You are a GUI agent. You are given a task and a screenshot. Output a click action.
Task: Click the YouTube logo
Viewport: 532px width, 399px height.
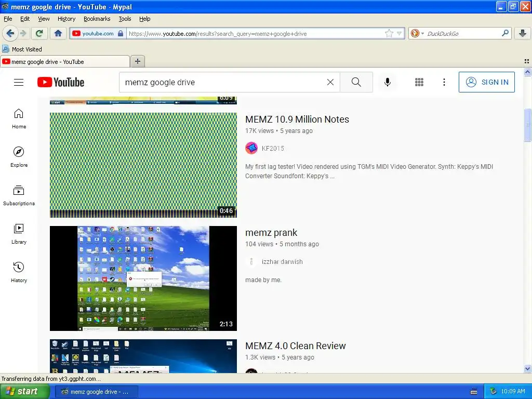(61, 82)
